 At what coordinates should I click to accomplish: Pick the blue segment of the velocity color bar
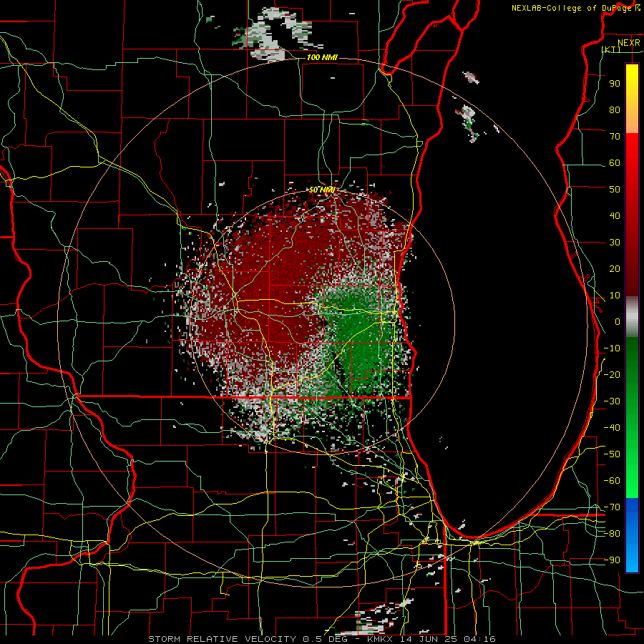click(632, 535)
